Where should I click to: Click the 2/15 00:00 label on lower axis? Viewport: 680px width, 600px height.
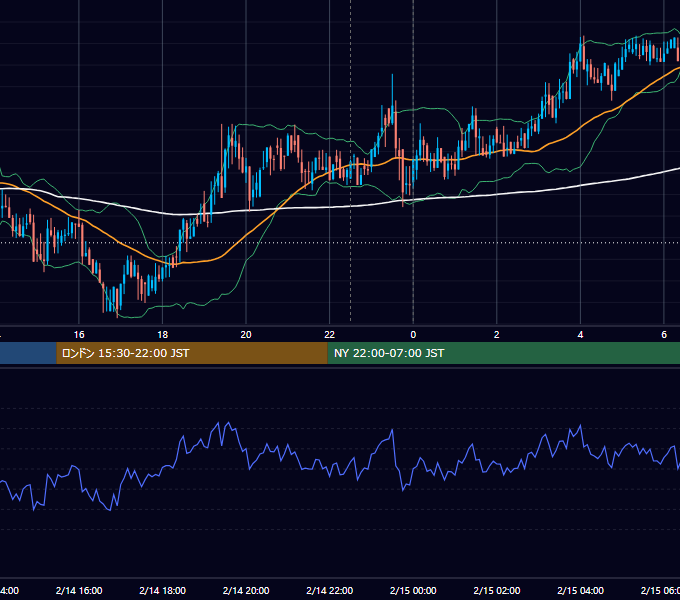coord(413,590)
